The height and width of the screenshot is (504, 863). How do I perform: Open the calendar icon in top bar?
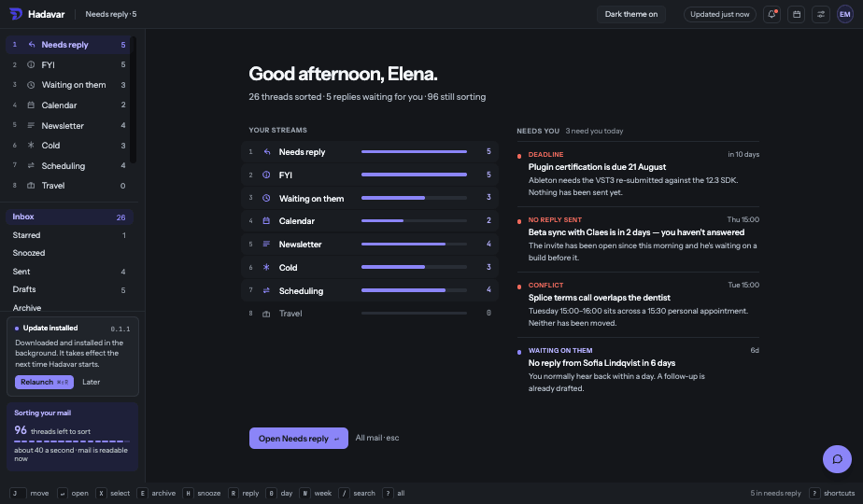pyautogui.click(x=797, y=14)
